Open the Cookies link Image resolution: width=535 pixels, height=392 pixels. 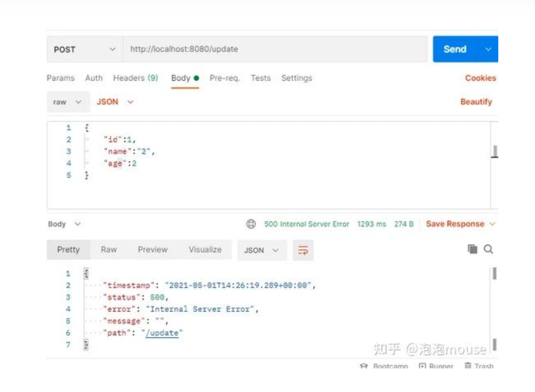480,78
